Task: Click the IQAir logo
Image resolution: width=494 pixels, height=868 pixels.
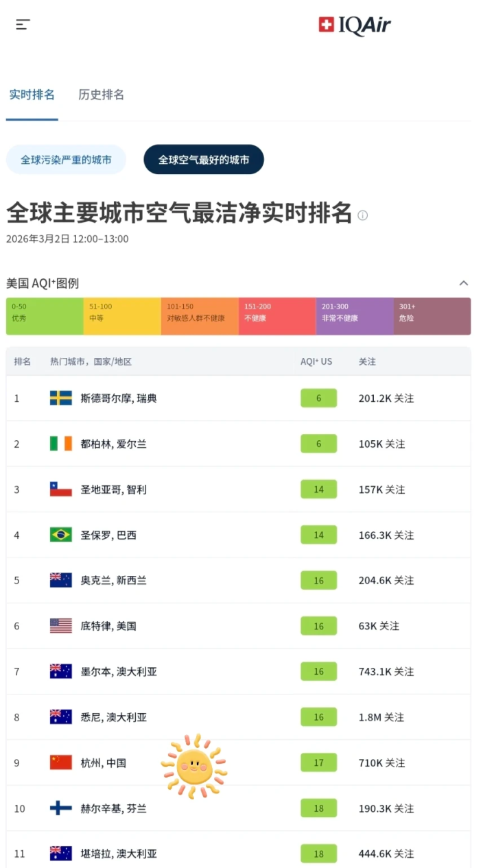Action: 355,25
